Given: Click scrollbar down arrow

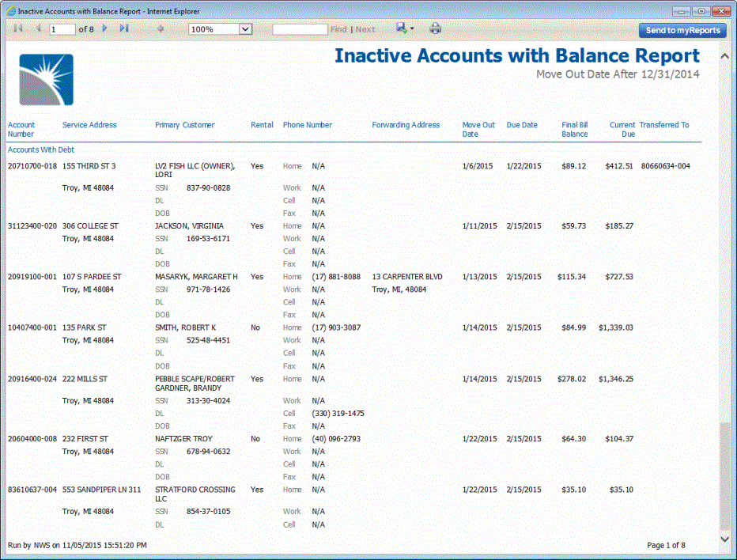Looking at the screenshot, I should pyautogui.click(x=725, y=539).
